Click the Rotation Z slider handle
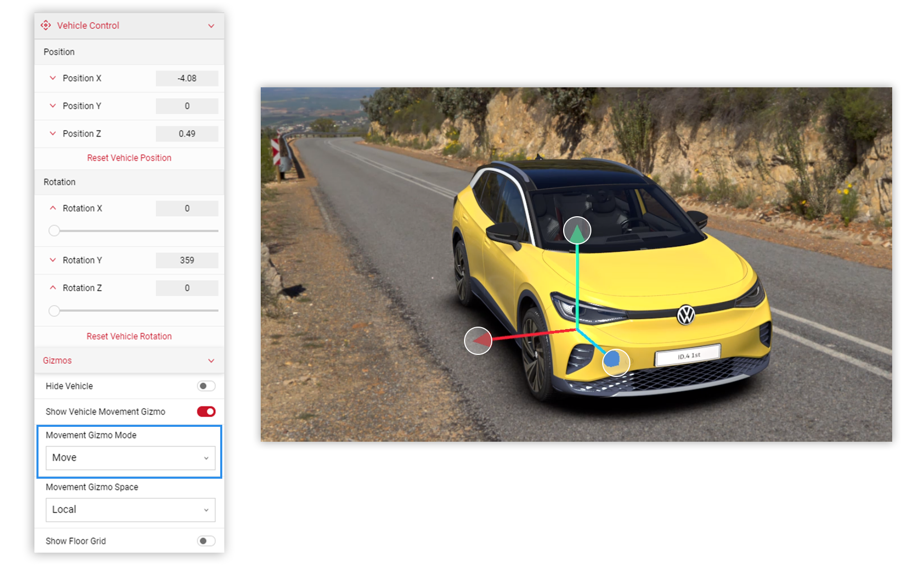Viewport: 924px width, 565px height. click(54, 311)
